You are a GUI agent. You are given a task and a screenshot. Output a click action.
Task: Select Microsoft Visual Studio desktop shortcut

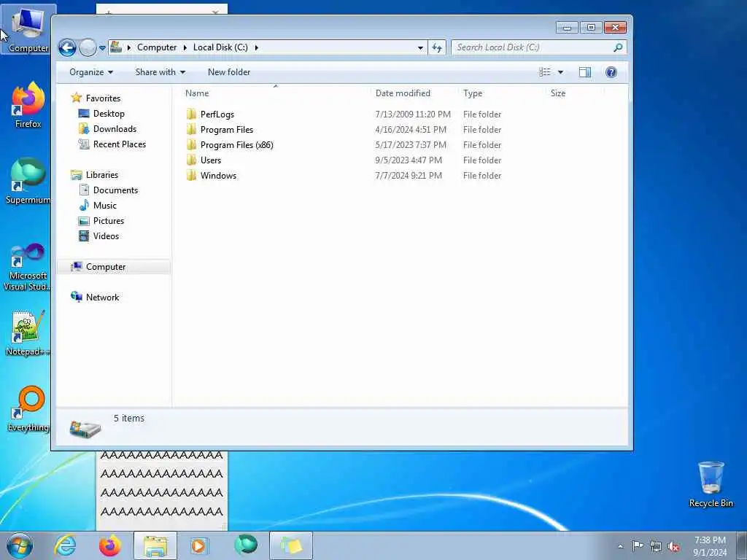pyautogui.click(x=28, y=267)
